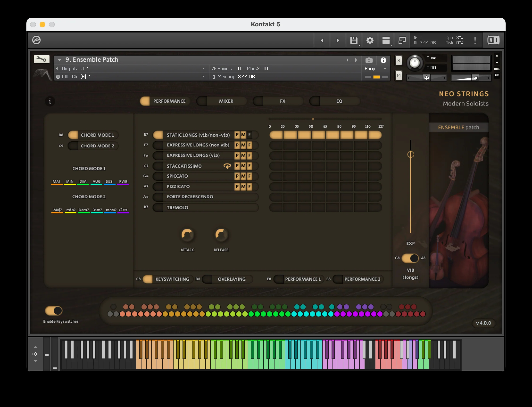532x407 pixels.
Task: Go to previous preset arrow in toolbar
Action: (x=322, y=40)
